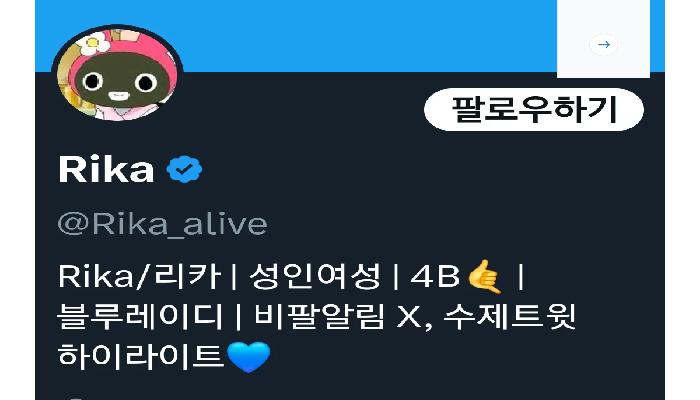The image size is (700, 400).
Task: Select the @Rika_alive handle text
Action: 162,224
